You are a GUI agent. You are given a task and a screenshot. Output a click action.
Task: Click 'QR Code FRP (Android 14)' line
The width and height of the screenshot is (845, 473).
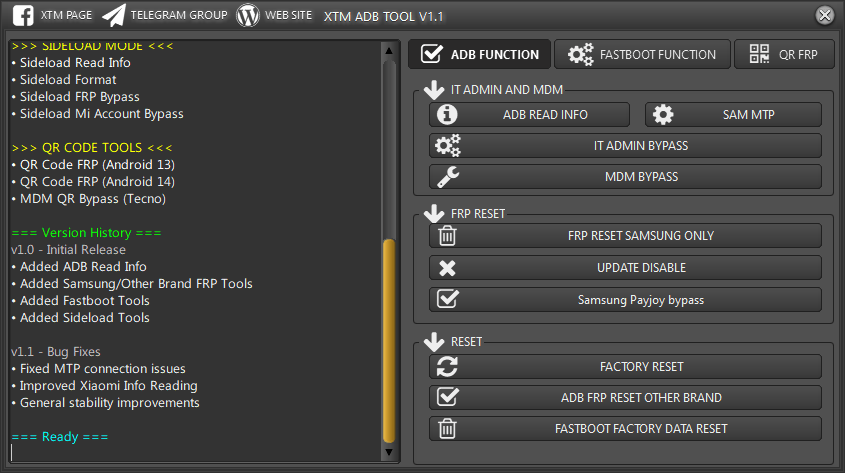point(93,182)
